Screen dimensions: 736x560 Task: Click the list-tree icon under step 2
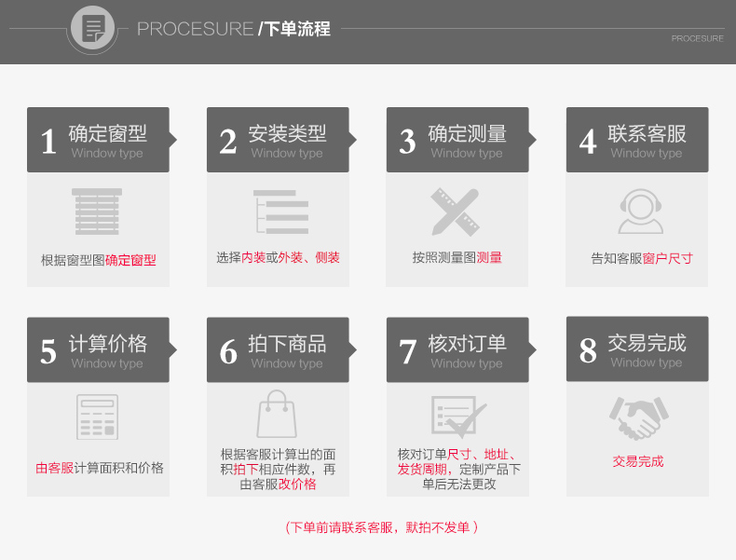pos(280,212)
